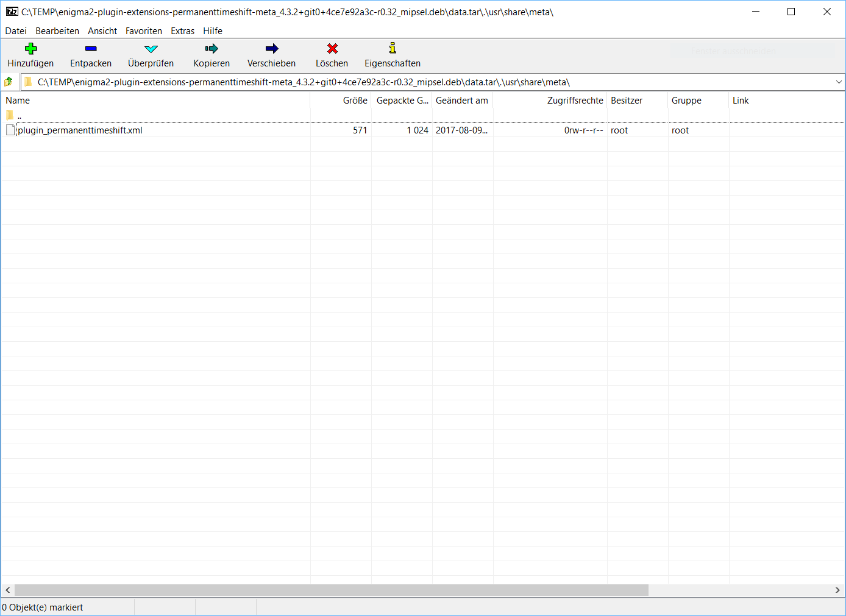Select plugin_permanenttimeshift.xml file
The width and height of the screenshot is (846, 616).
pos(80,130)
